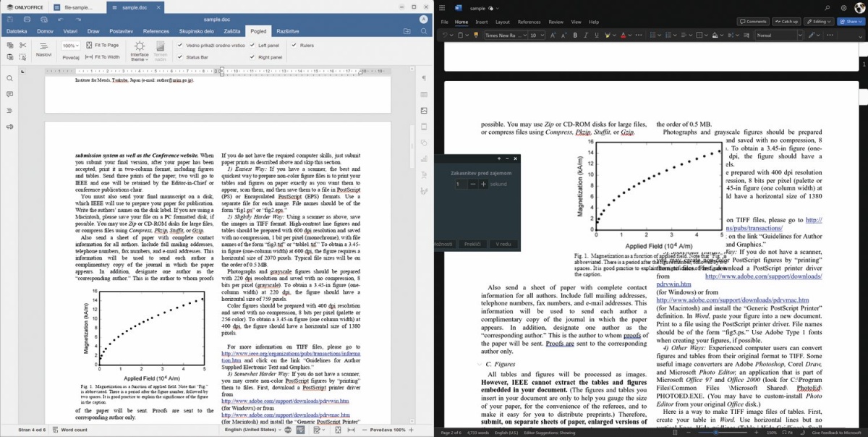Click the Word search magnifier icon
The image size is (868, 437).
click(828, 8)
